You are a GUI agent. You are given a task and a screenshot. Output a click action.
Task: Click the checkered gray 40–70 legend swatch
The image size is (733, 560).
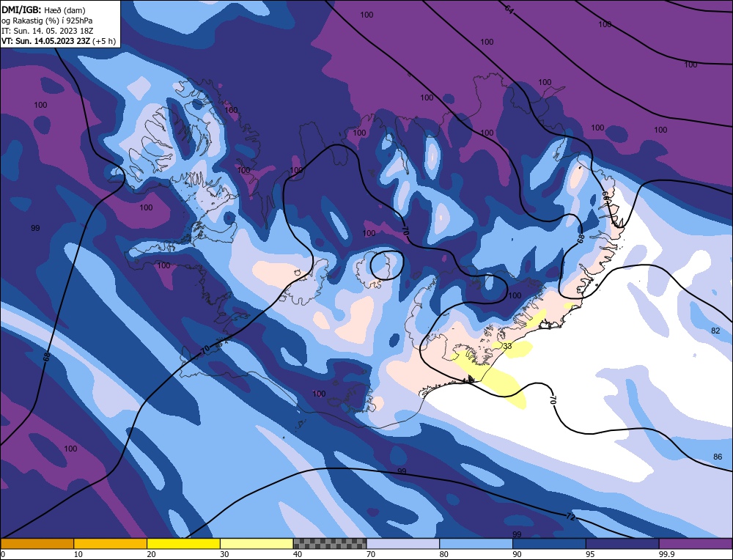330,543
